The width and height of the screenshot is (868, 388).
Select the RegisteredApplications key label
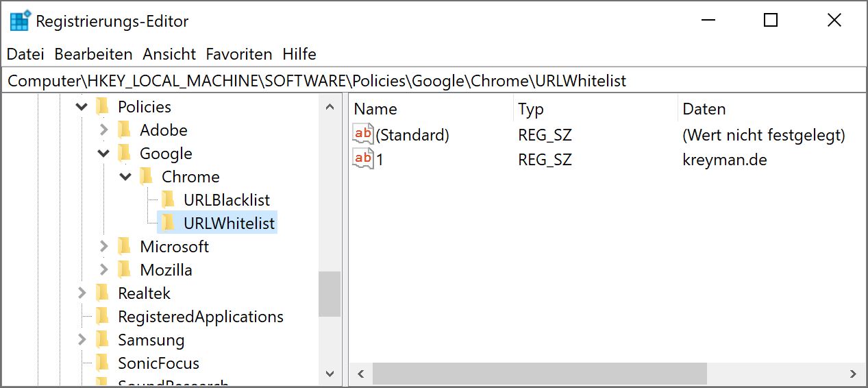pyautogui.click(x=201, y=317)
